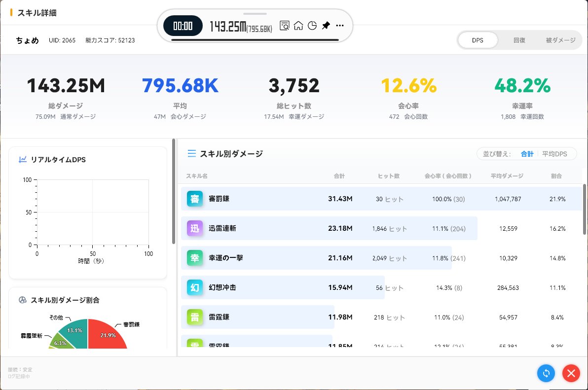Screen dimensions: 588x390
Task: Click the 平均ダメージ column header
Action: tap(507, 176)
